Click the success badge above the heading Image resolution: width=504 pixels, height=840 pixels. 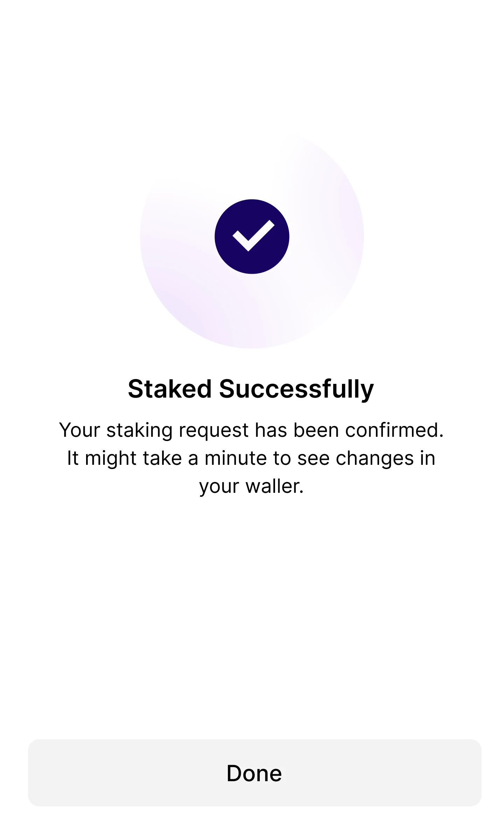point(251,236)
